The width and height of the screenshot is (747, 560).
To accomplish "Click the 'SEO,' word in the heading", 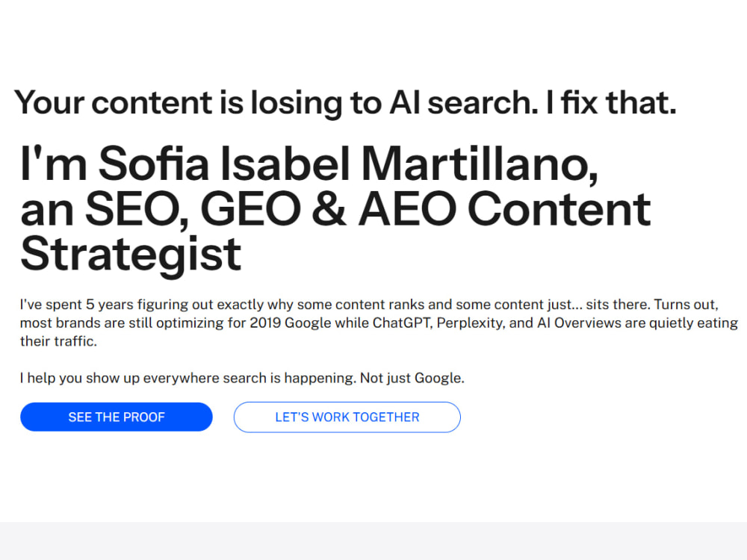I will tap(137, 209).
